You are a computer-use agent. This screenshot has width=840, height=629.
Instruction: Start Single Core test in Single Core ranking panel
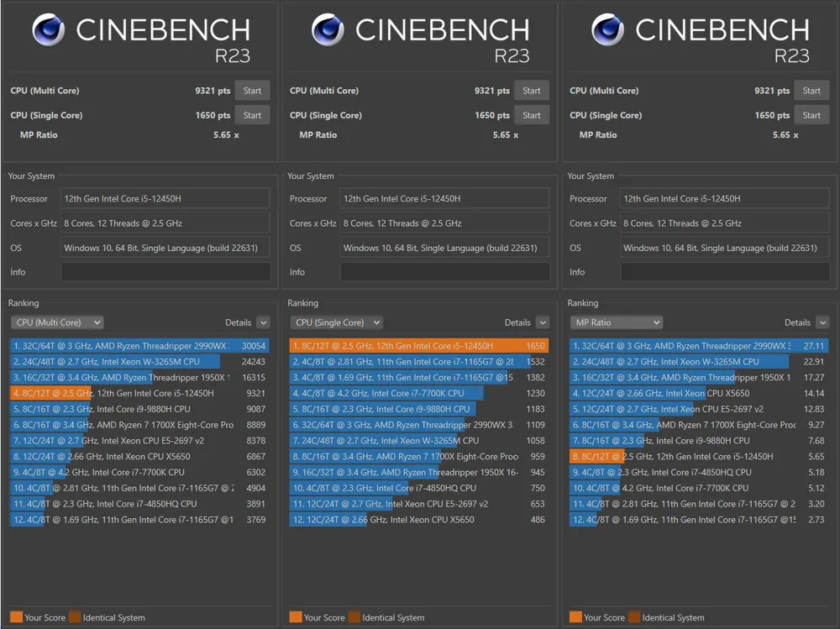click(x=532, y=115)
